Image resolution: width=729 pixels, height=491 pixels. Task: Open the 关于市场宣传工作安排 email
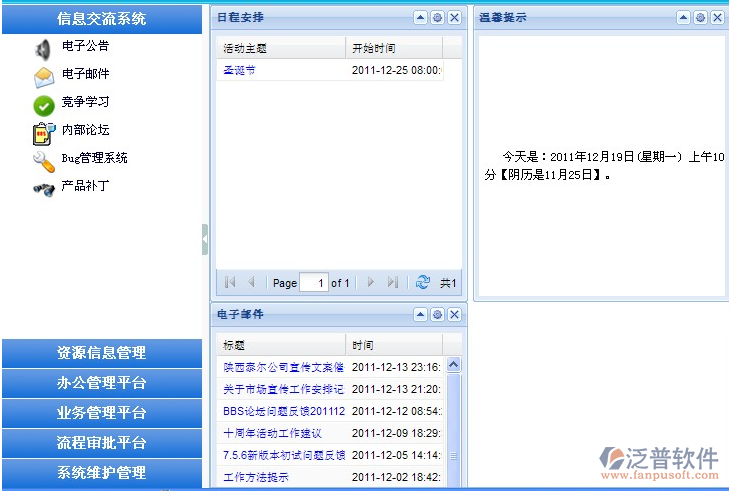(284, 389)
